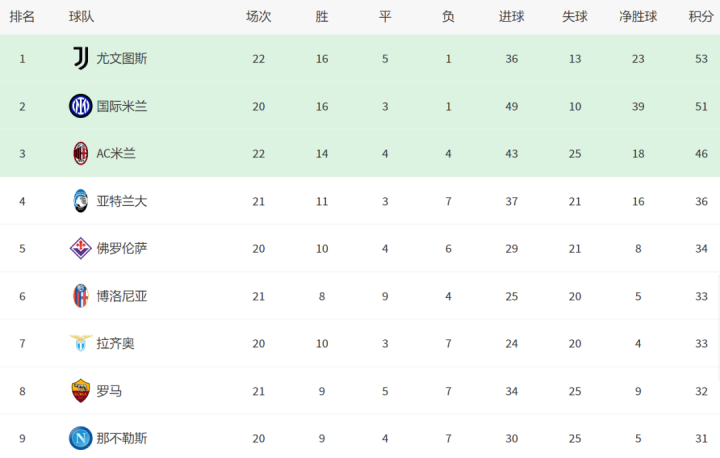
Task: Click the Fiorentina club crest icon
Action: click(81, 248)
